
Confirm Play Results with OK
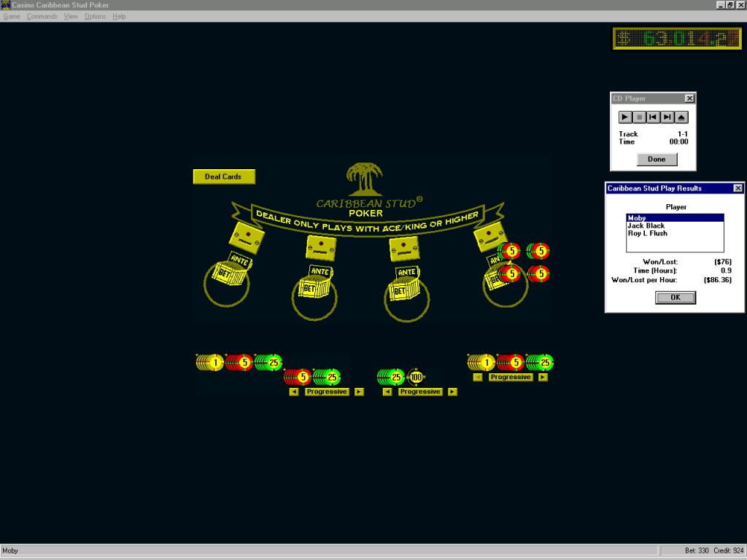tap(675, 297)
